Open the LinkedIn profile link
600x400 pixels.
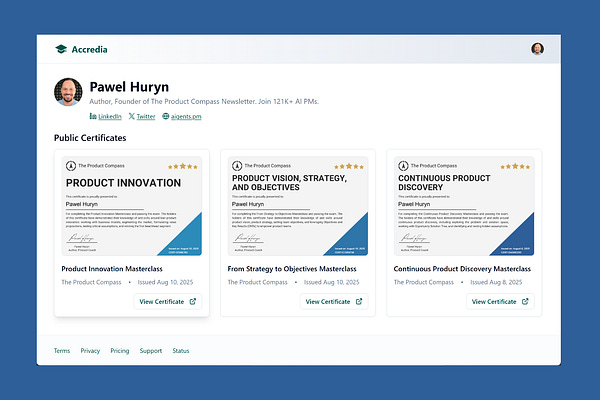tap(110, 116)
